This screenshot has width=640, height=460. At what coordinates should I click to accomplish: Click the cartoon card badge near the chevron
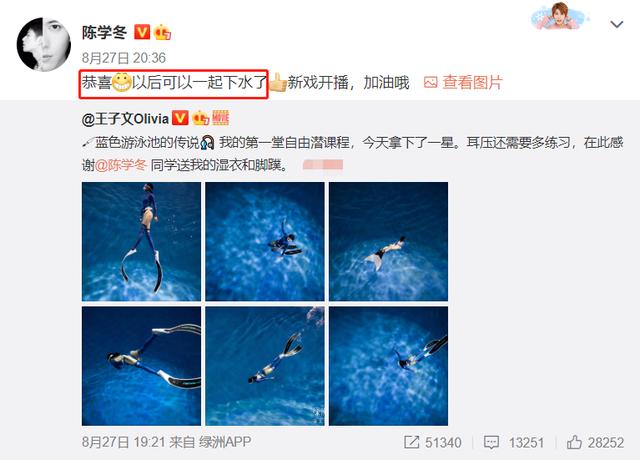560,16
